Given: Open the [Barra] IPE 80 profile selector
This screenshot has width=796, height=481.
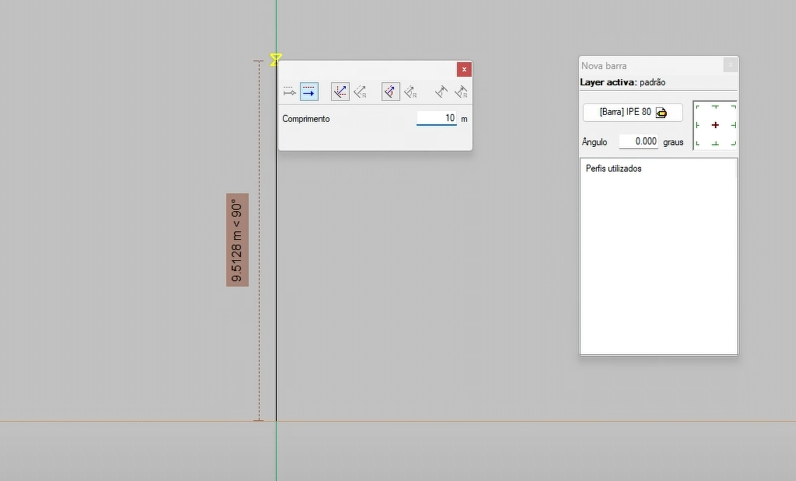Looking at the screenshot, I should coord(632,112).
